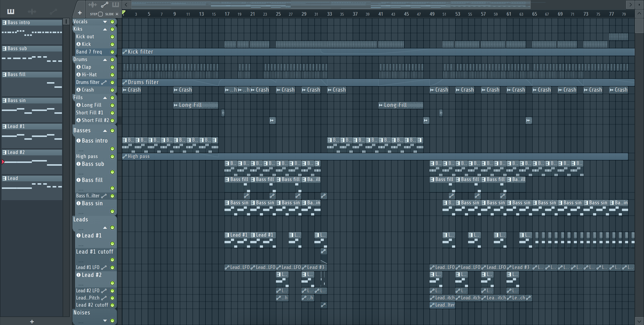Screen dimensions: 644x325
Task: Click the Lead #1 LFO automation icon
Action: [x=104, y=267]
